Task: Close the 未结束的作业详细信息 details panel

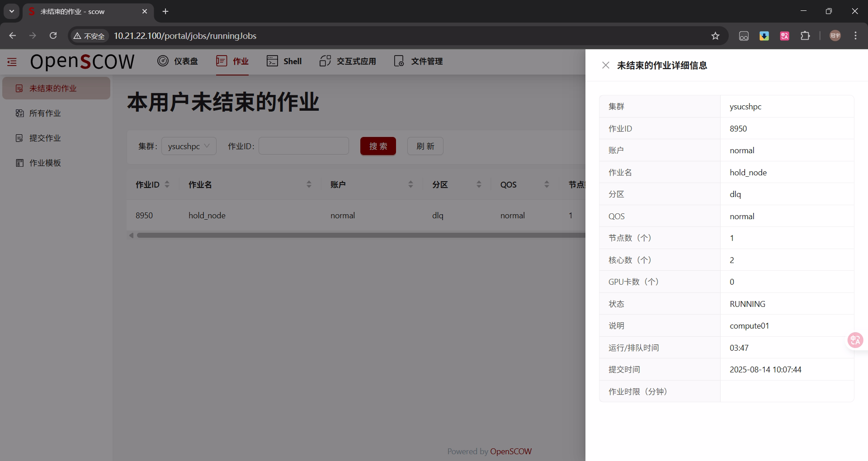Action: [606, 65]
